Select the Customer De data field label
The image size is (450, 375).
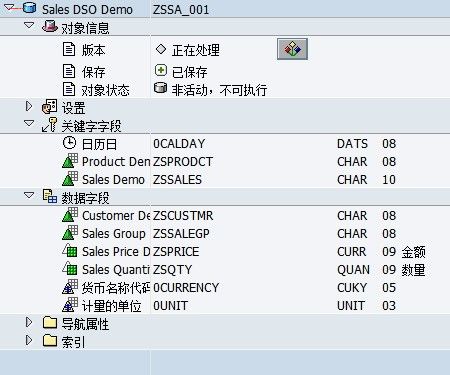pos(116,216)
